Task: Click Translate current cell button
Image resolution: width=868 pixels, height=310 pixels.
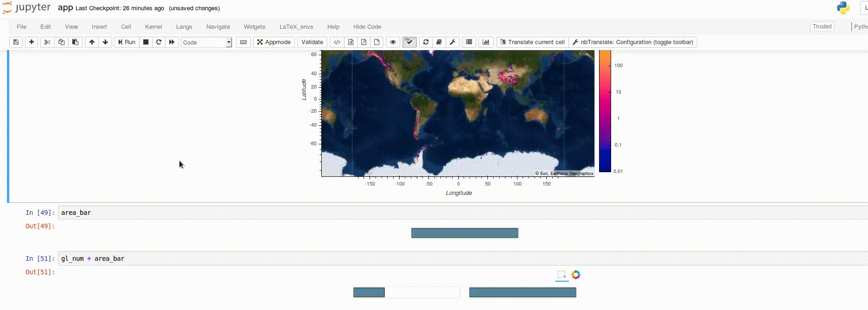Action: click(x=532, y=42)
